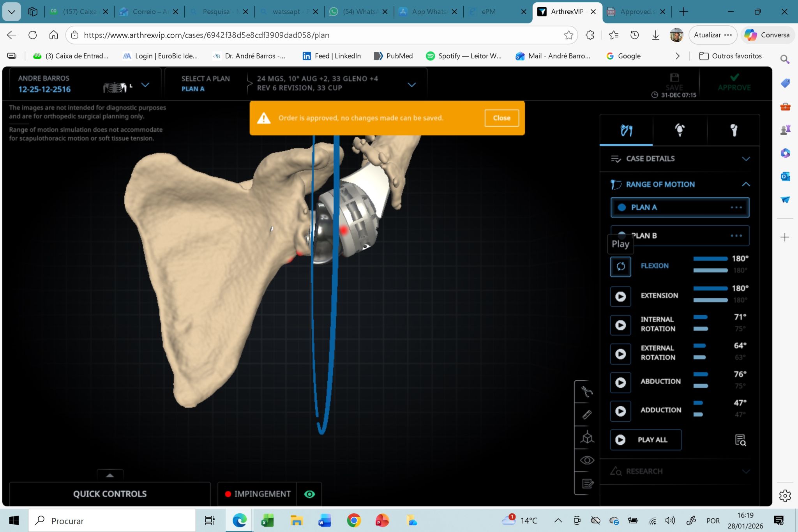Click the 3D cube view icon

click(587, 438)
